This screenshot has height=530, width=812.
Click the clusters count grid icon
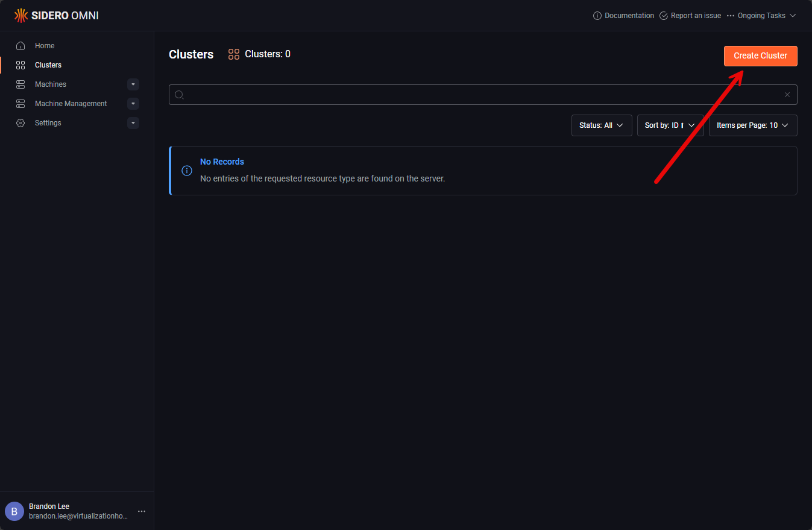tap(234, 54)
